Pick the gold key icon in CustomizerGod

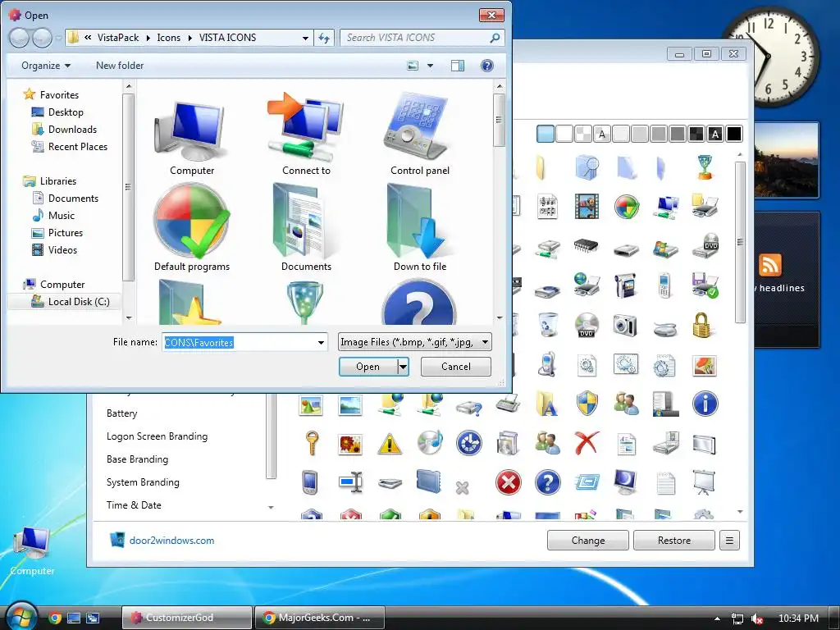pyautogui.click(x=312, y=444)
